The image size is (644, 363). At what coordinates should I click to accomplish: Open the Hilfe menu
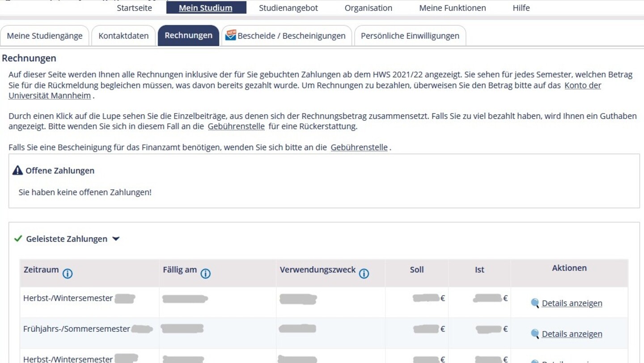click(x=521, y=8)
